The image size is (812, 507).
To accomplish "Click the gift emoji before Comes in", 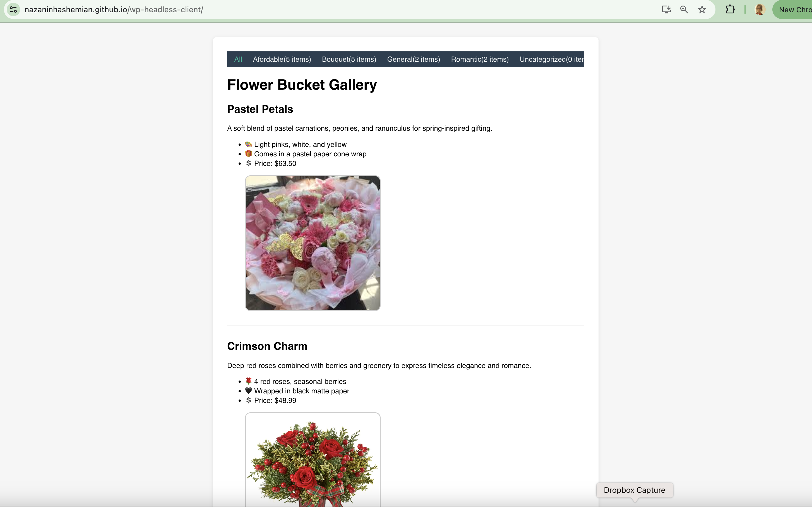I will (x=248, y=154).
